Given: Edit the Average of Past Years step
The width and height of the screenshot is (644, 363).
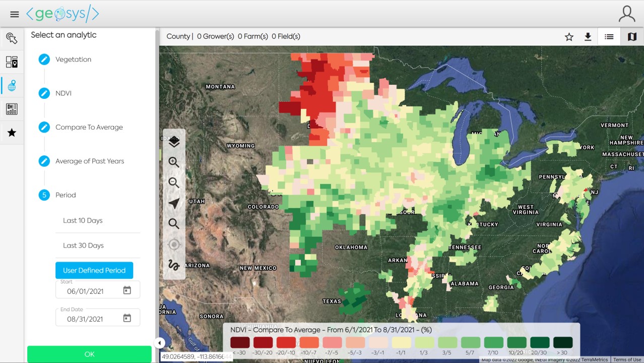Looking at the screenshot, I should coord(44,161).
